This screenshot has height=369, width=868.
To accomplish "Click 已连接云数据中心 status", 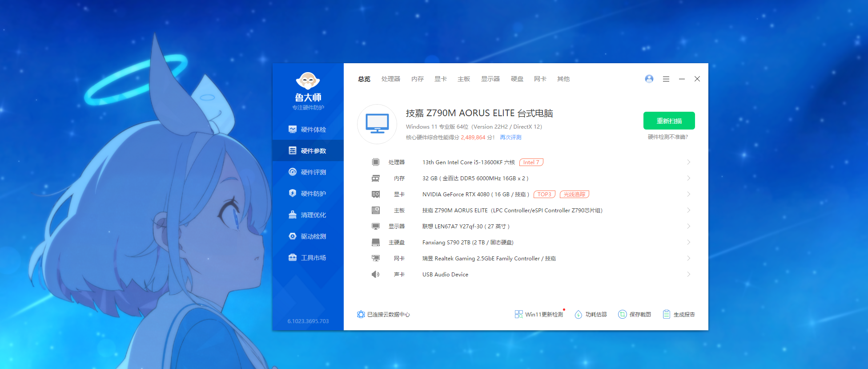I will 383,315.
